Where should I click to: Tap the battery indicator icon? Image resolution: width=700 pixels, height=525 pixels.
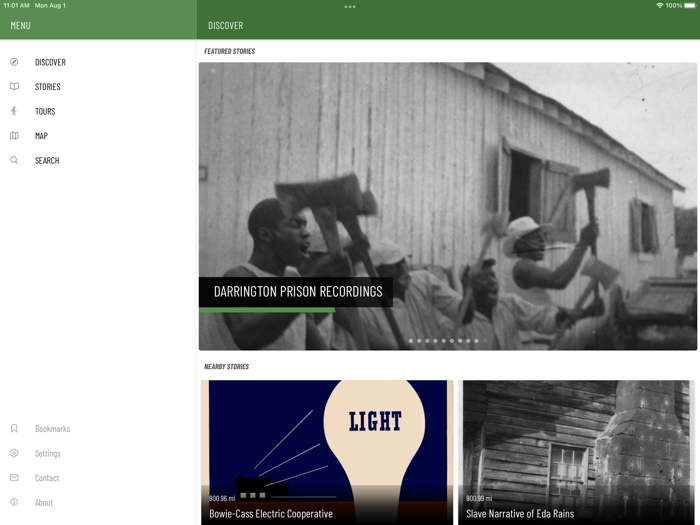(690, 5)
